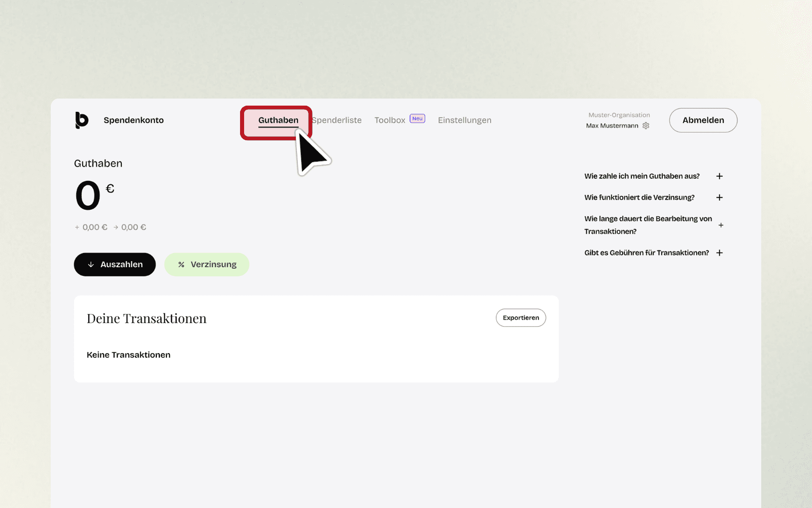Click the Spendenkonto title

pyautogui.click(x=133, y=120)
